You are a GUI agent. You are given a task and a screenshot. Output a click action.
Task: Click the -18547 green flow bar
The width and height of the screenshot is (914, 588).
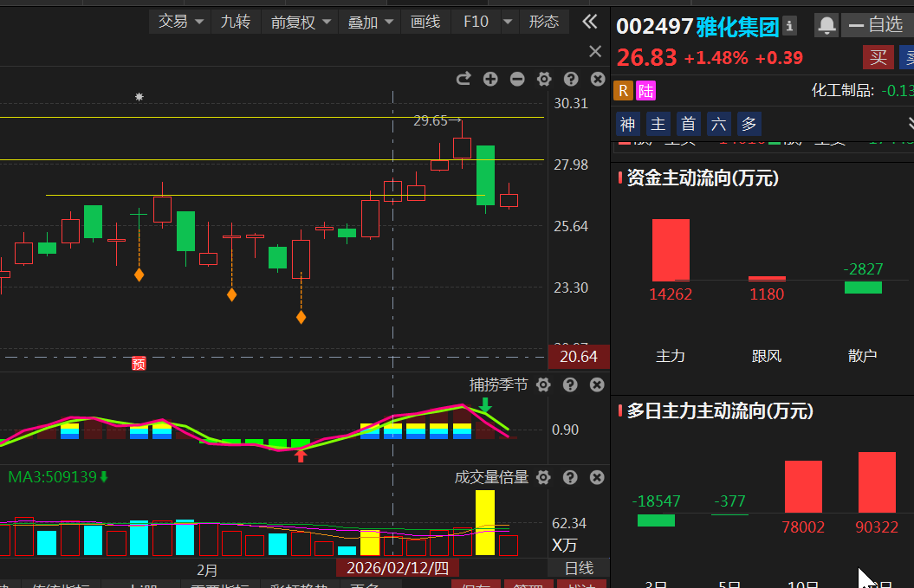pyautogui.click(x=656, y=520)
